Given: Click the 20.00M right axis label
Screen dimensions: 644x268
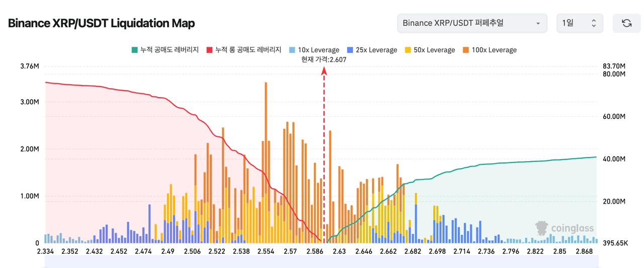Looking at the screenshot, I should (613, 202).
